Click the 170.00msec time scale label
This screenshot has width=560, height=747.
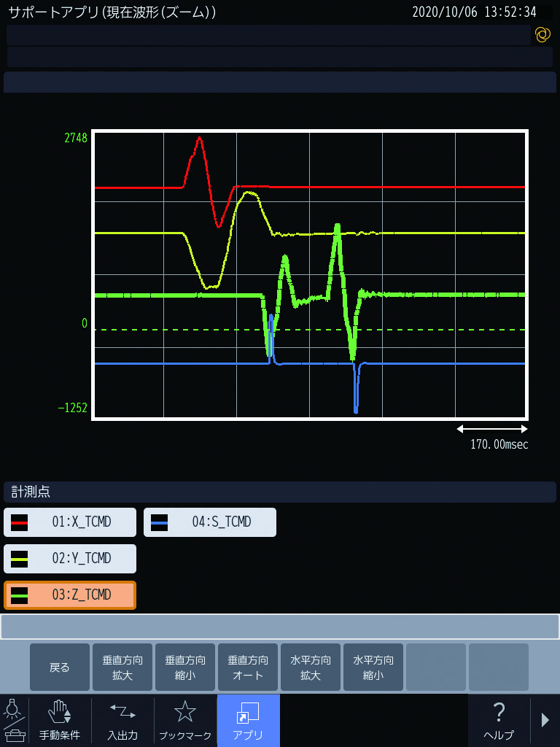[499, 444]
